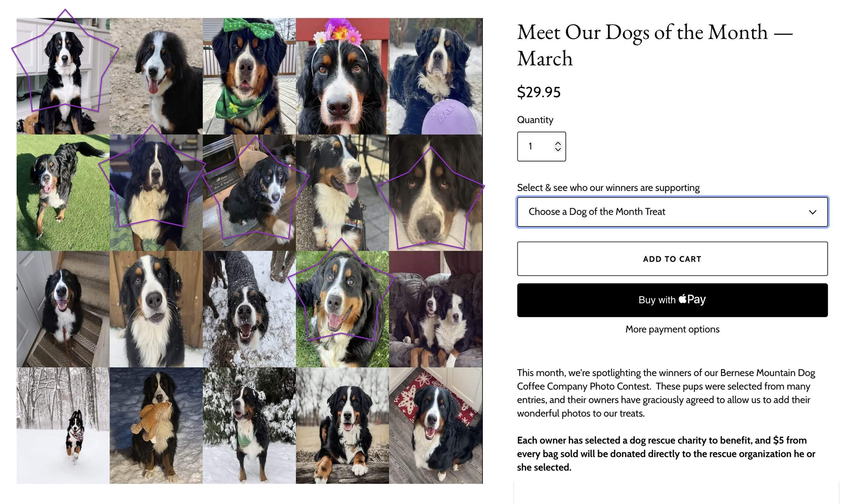Screen dimensions: 847x504
Task: Click the dropdown chevron arrow
Action: point(812,212)
